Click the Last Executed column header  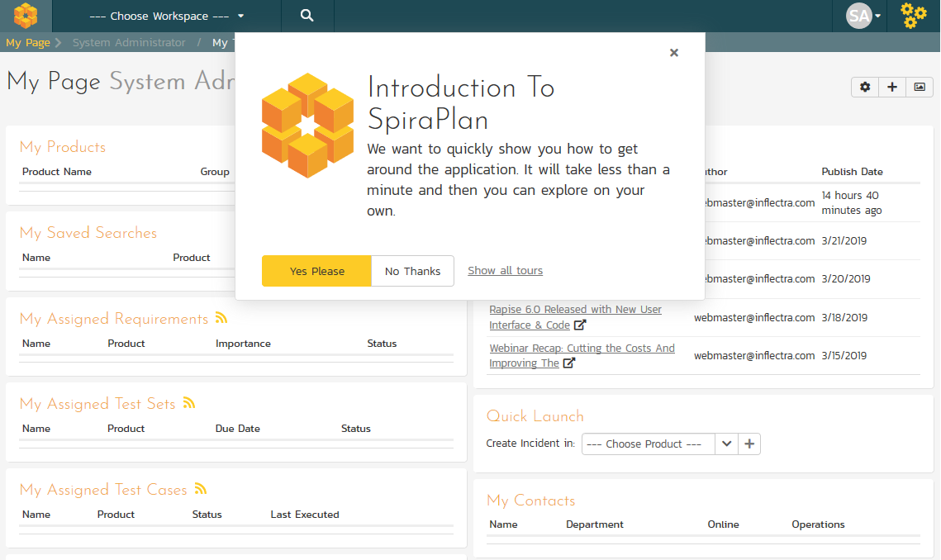click(305, 515)
